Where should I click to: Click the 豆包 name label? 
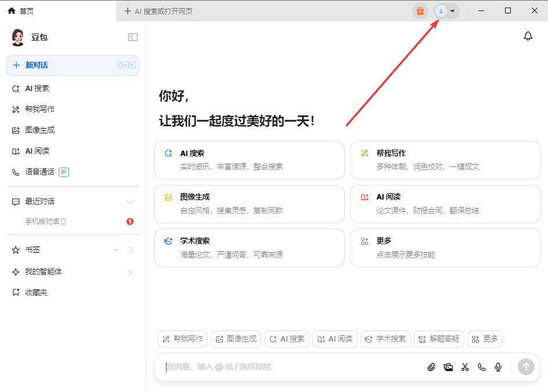(x=39, y=37)
